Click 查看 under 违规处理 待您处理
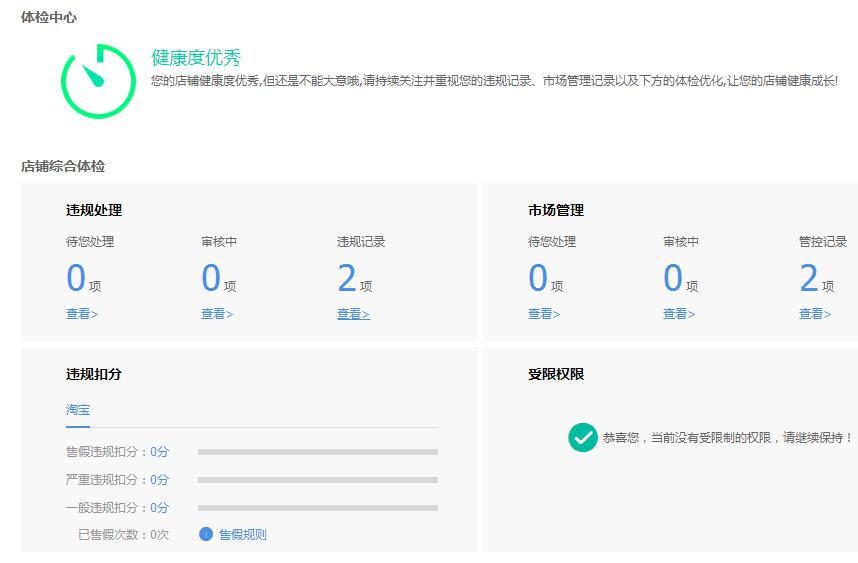Image resolution: width=858 pixels, height=563 pixels. point(82,314)
